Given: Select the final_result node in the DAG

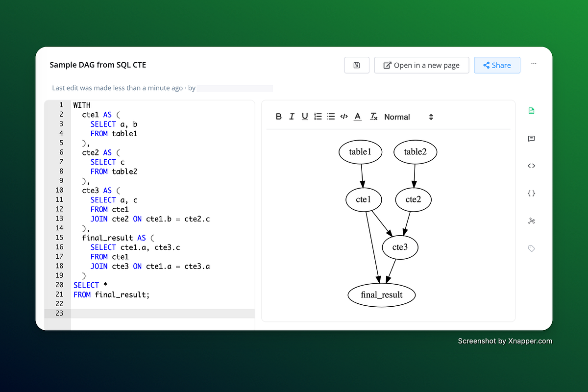Looking at the screenshot, I should click(381, 295).
